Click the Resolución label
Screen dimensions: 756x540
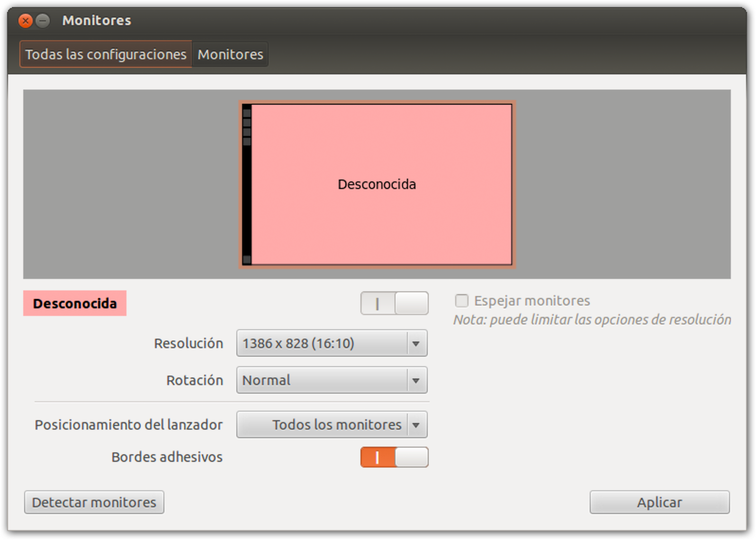pos(189,343)
